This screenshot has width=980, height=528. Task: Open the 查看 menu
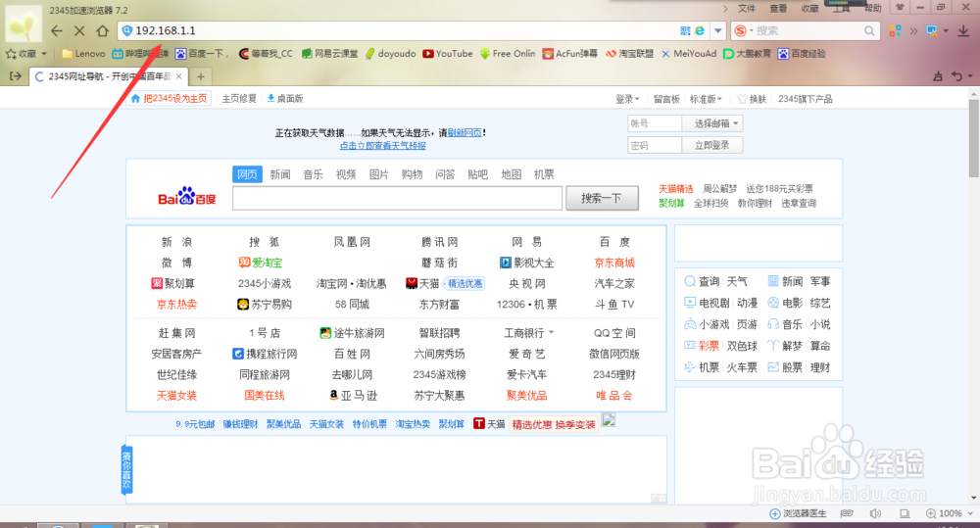pos(778,8)
